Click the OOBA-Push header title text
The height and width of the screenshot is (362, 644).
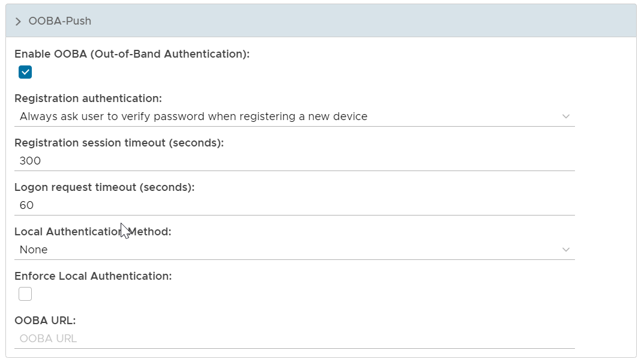60,22
